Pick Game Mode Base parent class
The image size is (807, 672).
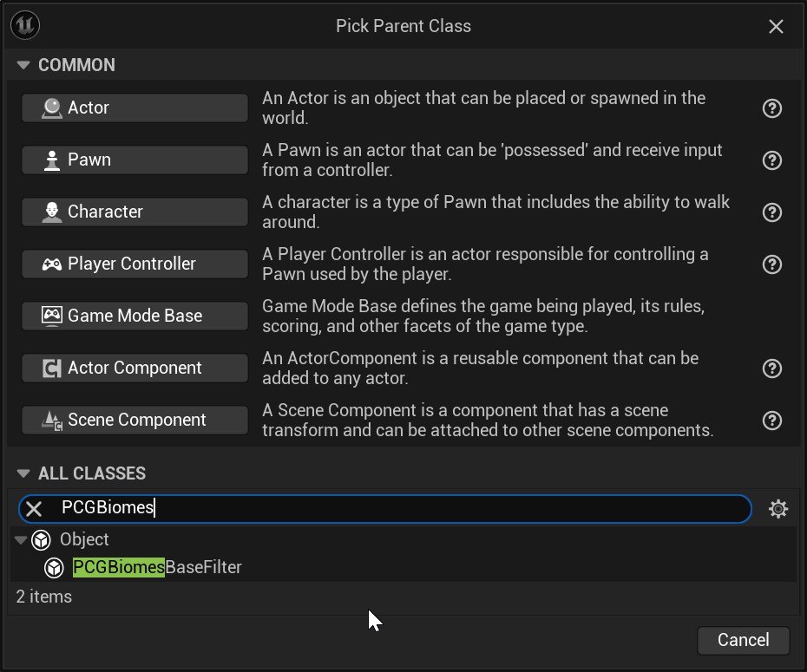[x=134, y=316]
